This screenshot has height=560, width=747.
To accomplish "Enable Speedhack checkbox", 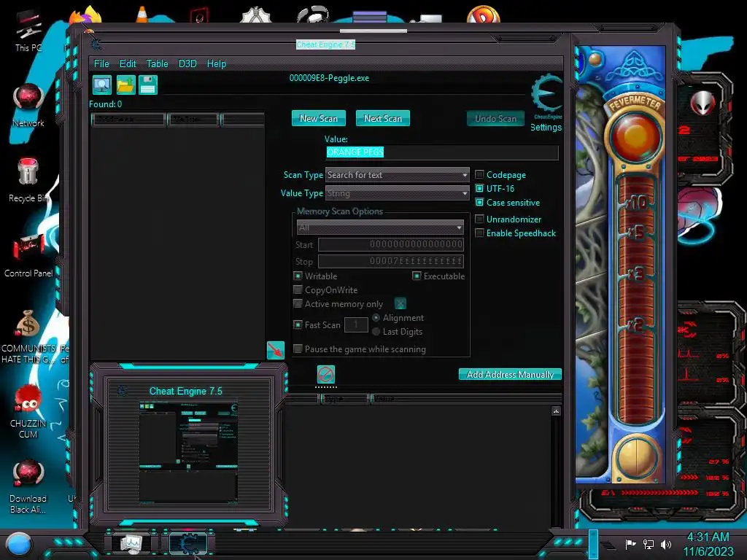I will (480, 233).
